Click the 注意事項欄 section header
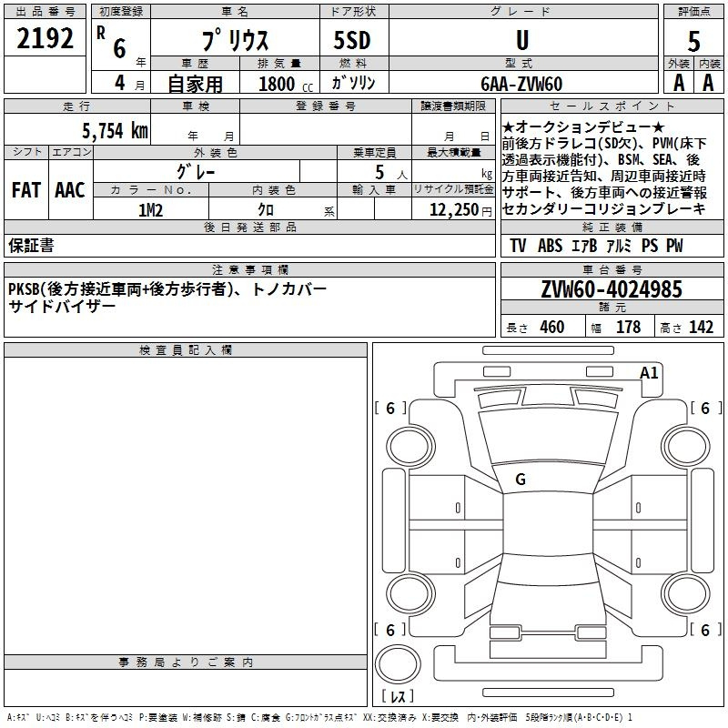This screenshot has width=728, height=728. [x=249, y=269]
